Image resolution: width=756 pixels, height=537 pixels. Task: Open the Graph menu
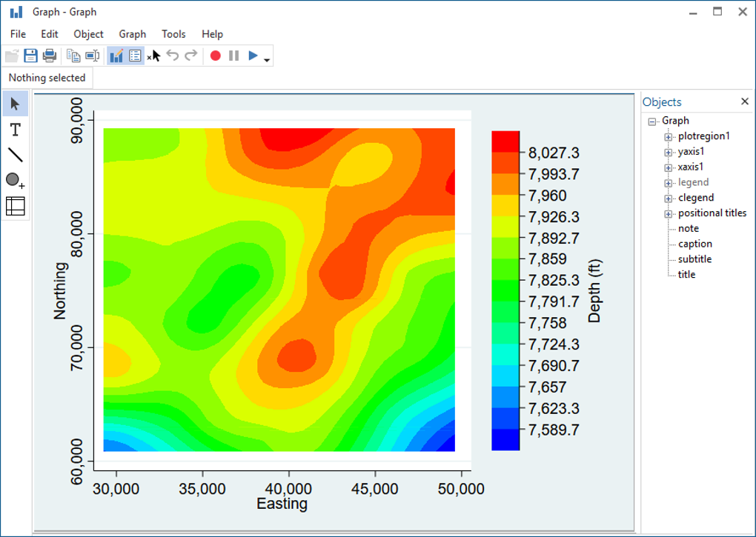point(132,34)
